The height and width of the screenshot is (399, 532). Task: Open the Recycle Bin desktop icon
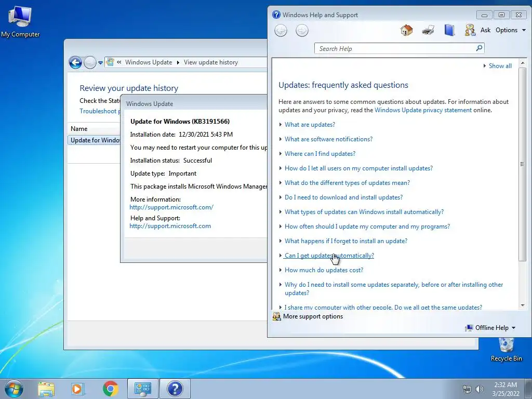506,350
